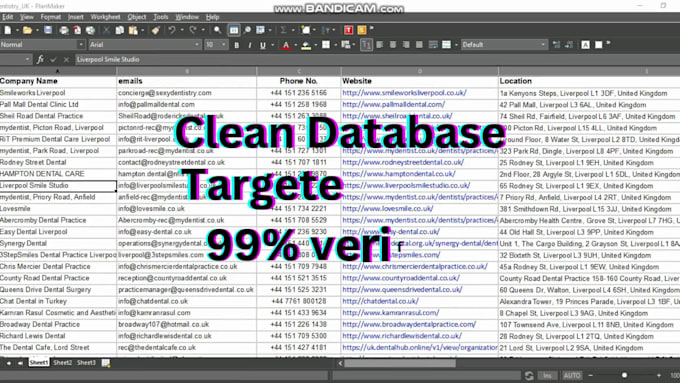
Task: Undo the last action with the Undo arrow
Action: tap(172, 30)
